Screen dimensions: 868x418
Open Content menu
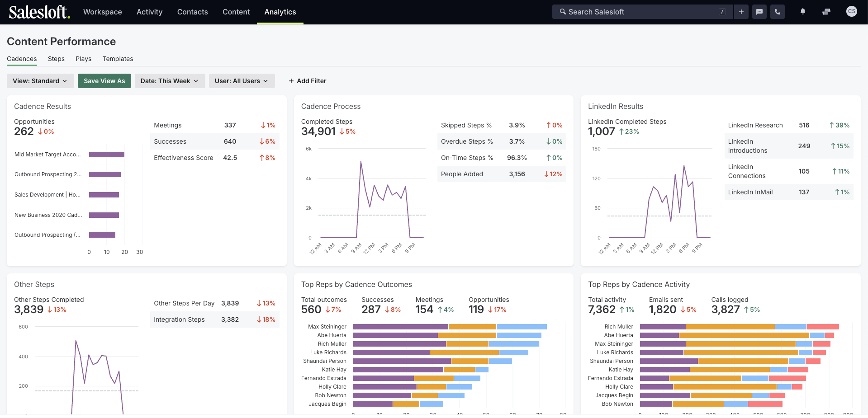coord(236,12)
